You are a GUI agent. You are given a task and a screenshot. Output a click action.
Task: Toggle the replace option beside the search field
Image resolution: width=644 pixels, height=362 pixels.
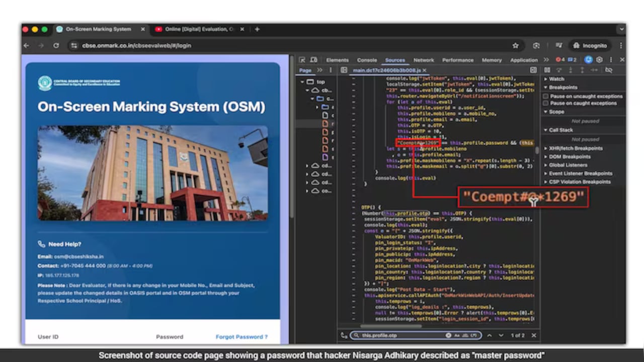pos(344,335)
